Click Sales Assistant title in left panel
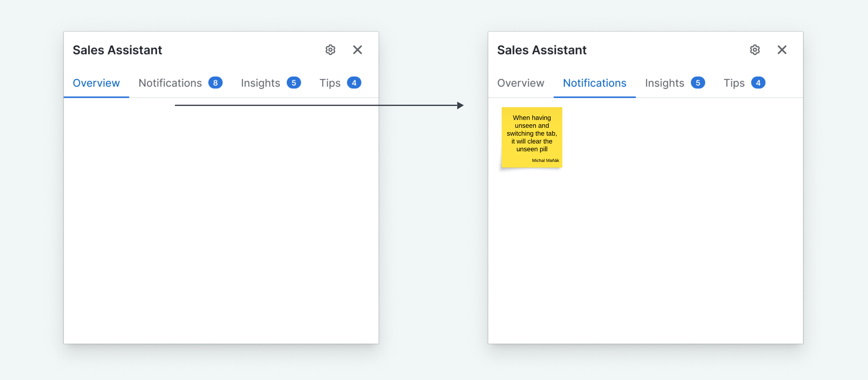 pyautogui.click(x=117, y=50)
